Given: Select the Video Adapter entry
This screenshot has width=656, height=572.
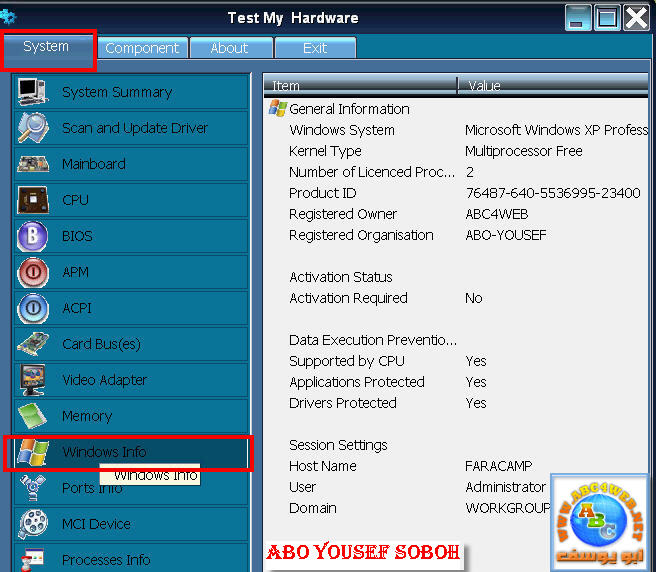Looking at the screenshot, I should (131, 380).
